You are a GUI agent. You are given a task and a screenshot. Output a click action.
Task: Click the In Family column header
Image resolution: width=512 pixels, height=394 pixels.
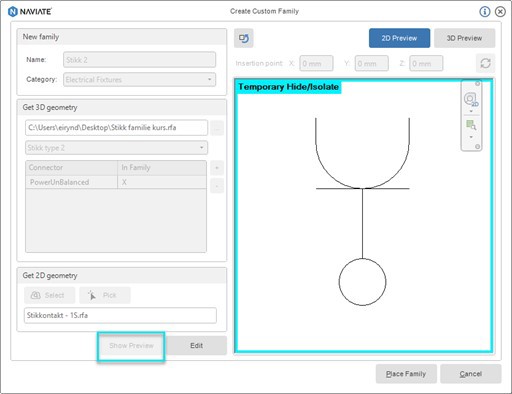click(x=162, y=168)
